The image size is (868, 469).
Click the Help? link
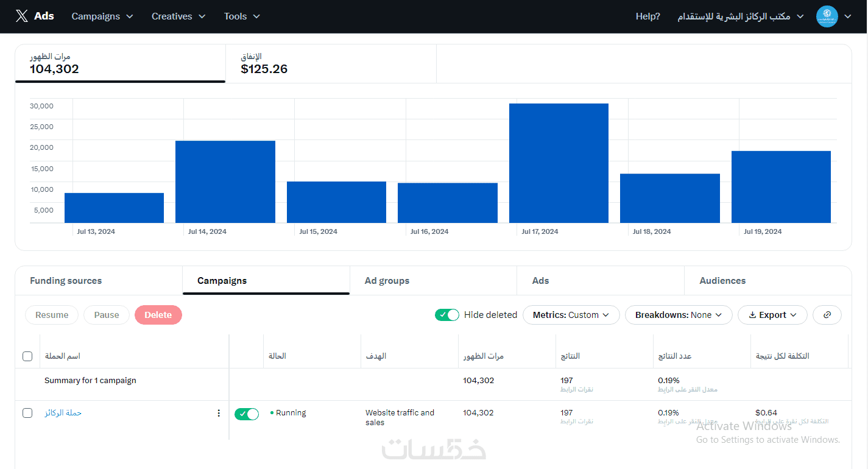tap(648, 16)
